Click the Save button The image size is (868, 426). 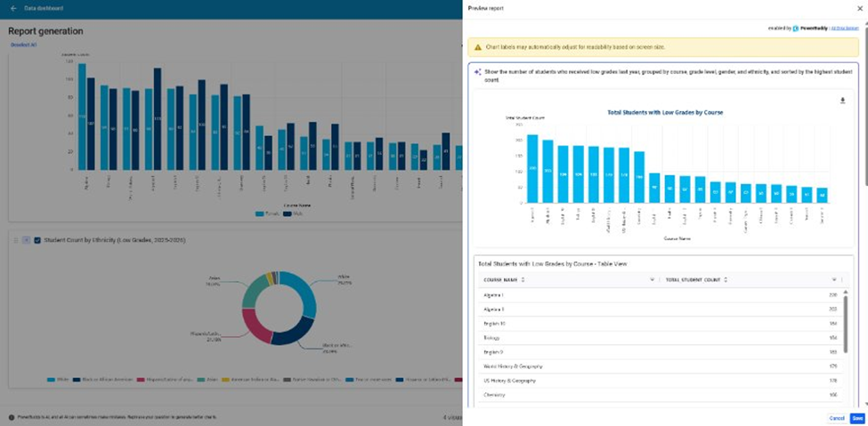point(857,417)
